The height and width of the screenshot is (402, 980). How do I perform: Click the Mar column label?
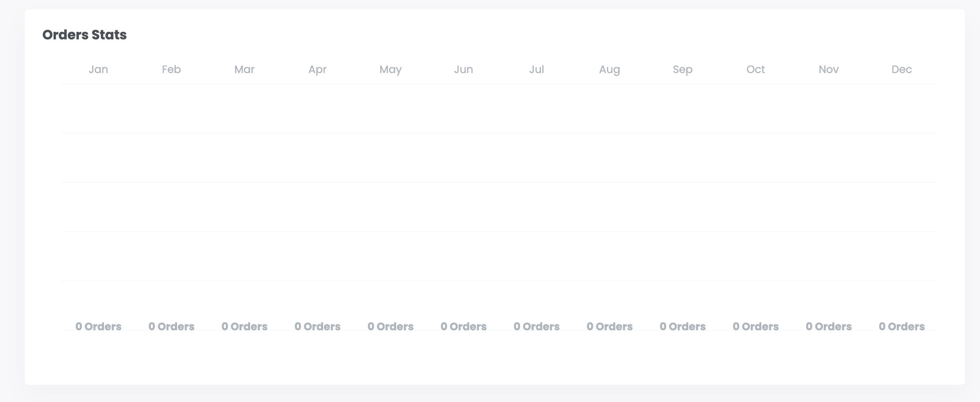pyautogui.click(x=244, y=70)
